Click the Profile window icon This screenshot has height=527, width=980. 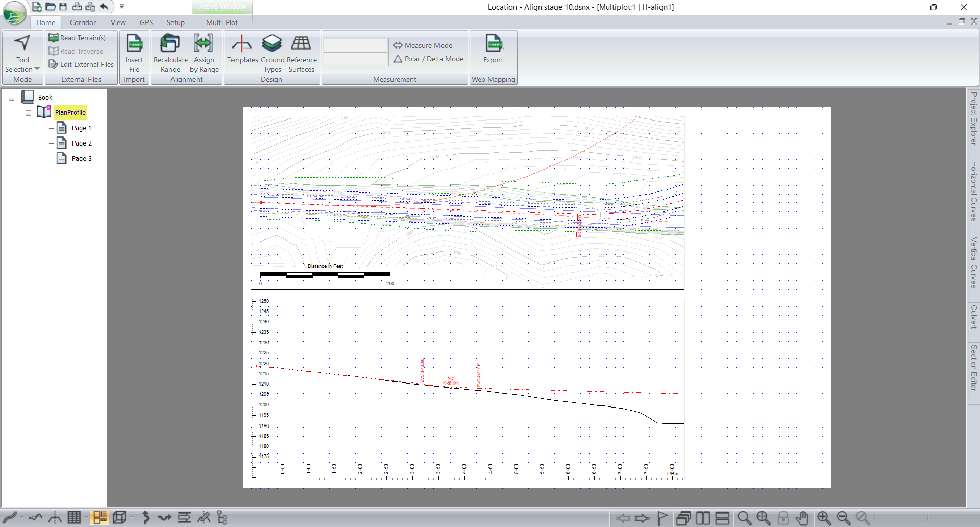pyautogui.click(x=35, y=518)
